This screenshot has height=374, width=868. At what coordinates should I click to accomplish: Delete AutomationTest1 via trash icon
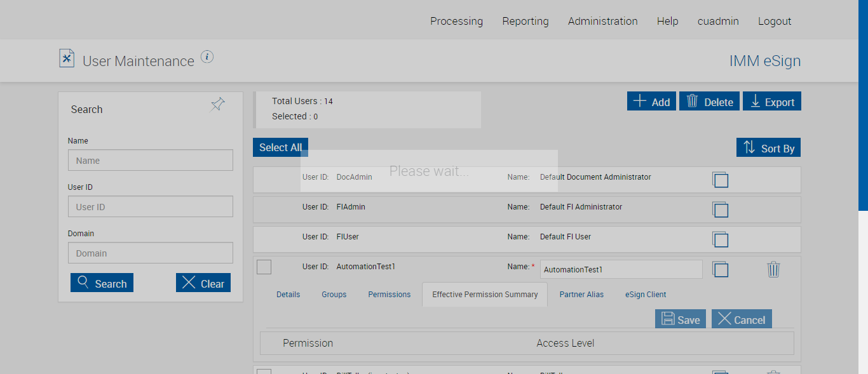pos(773,269)
